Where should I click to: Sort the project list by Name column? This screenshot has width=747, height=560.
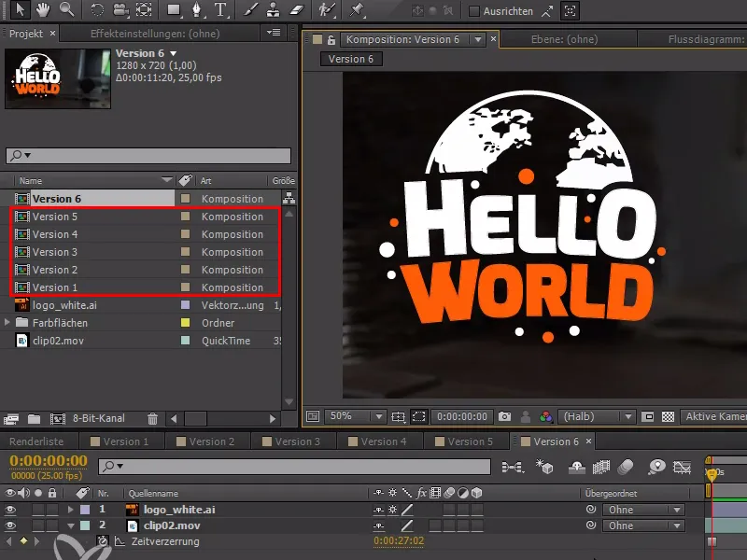(31, 181)
